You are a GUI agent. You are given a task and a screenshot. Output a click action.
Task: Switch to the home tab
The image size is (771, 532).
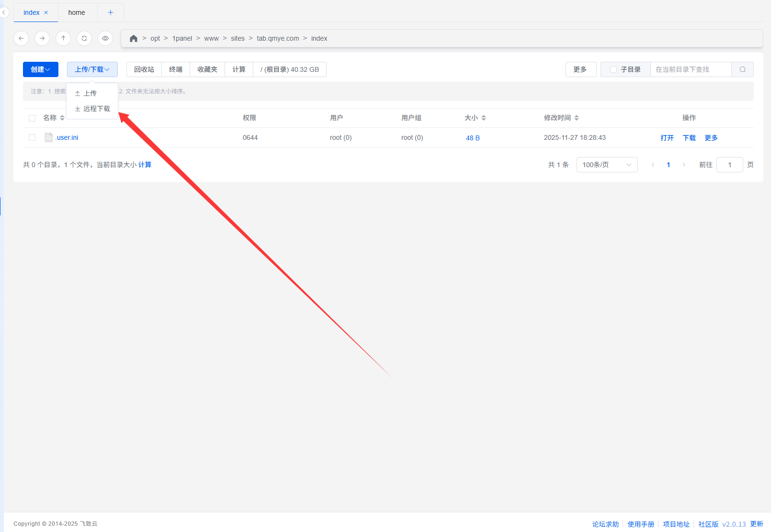point(77,12)
